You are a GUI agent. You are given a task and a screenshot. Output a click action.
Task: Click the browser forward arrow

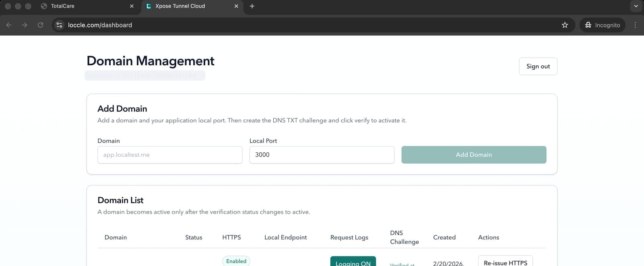click(25, 25)
